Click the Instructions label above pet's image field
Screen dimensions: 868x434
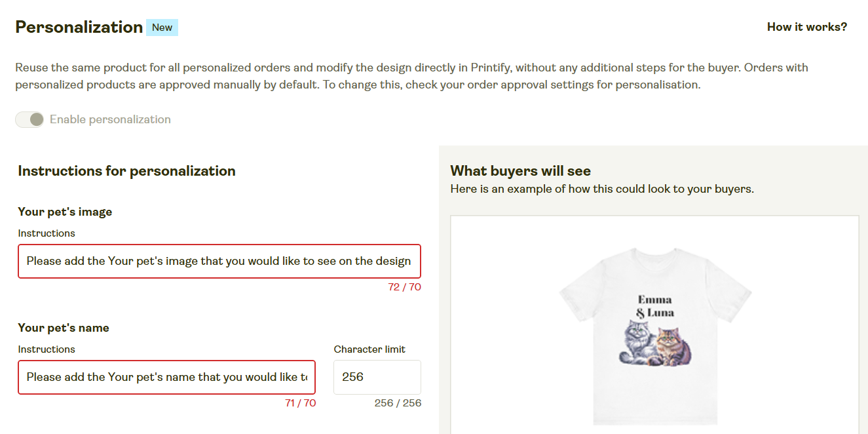[46, 233]
